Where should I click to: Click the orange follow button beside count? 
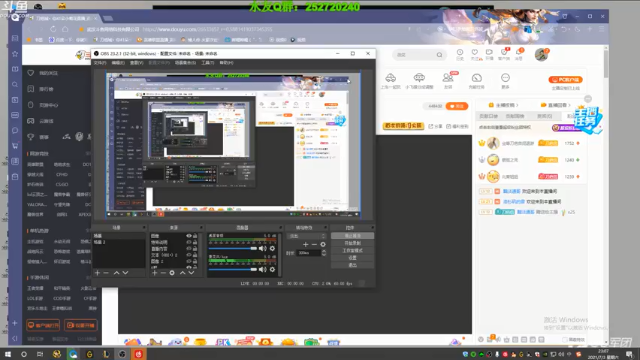(x=457, y=106)
